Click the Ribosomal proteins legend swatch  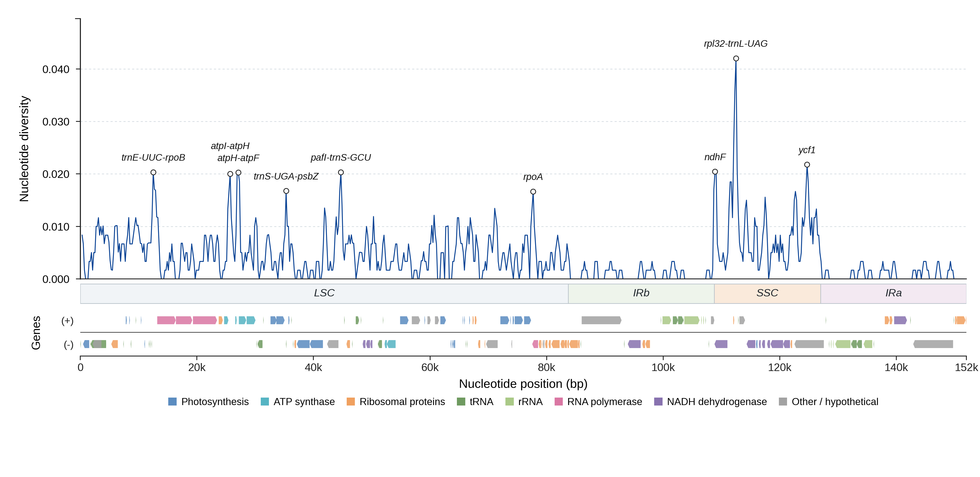(351, 402)
